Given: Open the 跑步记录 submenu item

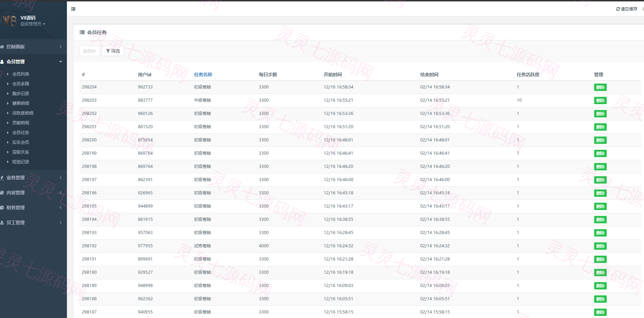Looking at the screenshot, I should [21, 94].
